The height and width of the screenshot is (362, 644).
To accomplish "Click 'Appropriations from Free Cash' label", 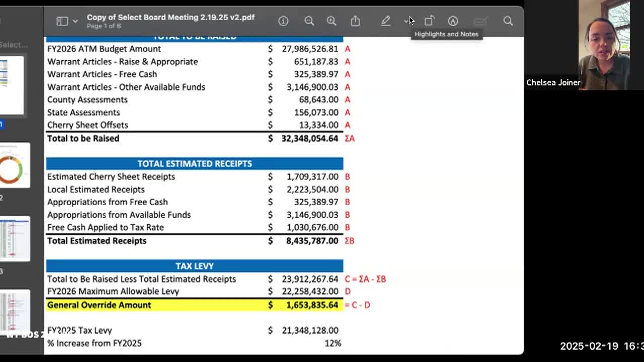I will click(108, 202).
